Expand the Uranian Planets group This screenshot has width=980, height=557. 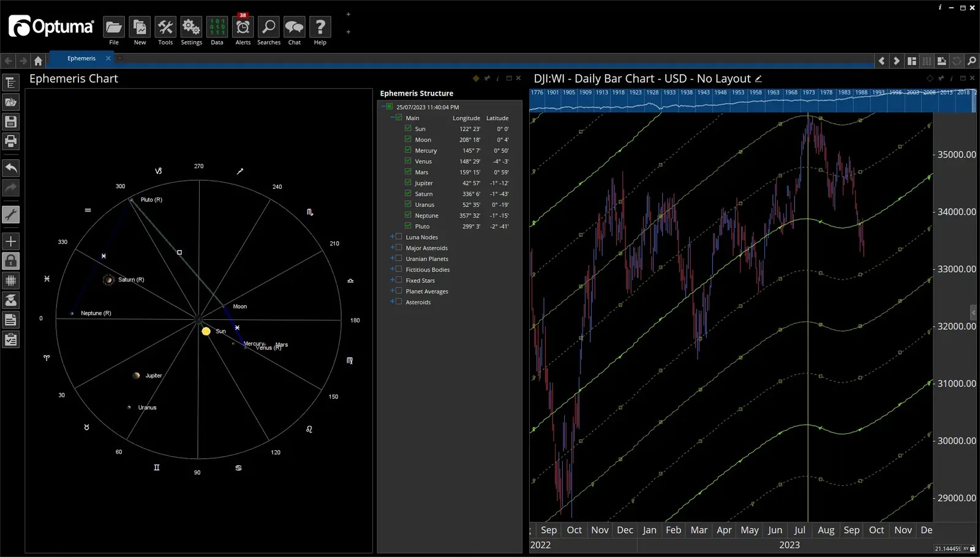pyautogui.click(x=393, y=259)
